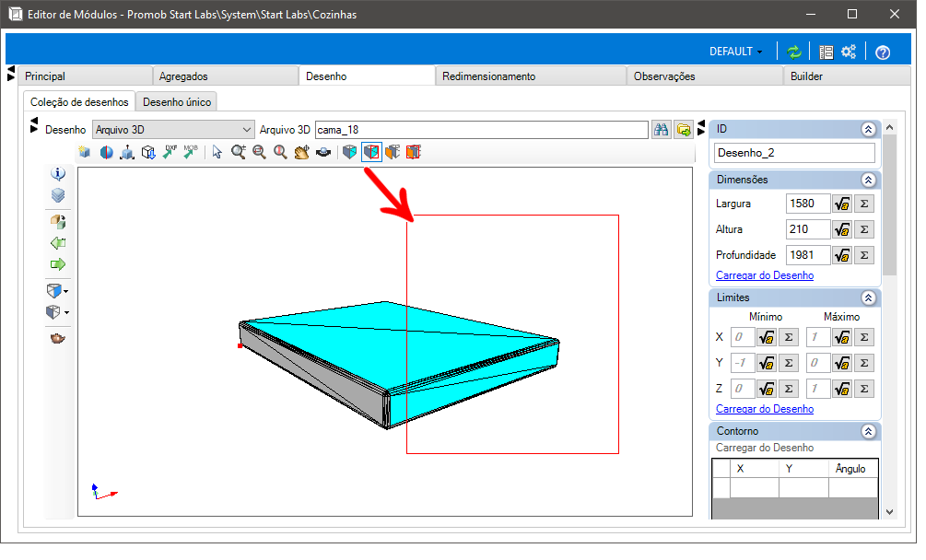This screenshot has height=560, width=926.
Task: Collapse the ID section
Action: (x=868, y=129)
